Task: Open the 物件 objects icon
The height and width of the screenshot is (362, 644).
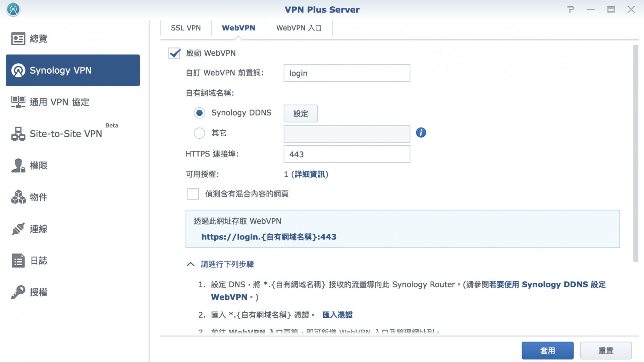Action: pyautogui.click(x=18, y=197)
